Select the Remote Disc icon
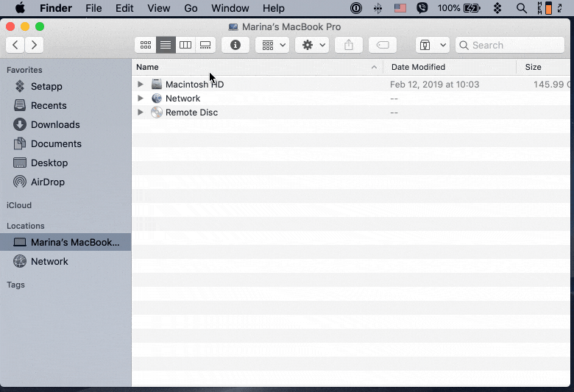This screenshot has width=574, height=392. coord(157,112)
